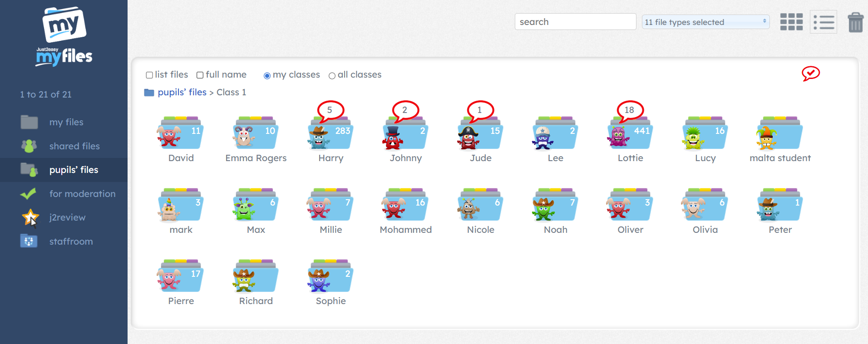The height and width of the screenshot is (344, 868).
Task: Switch to list view
Action: click(x=824, y=22)
